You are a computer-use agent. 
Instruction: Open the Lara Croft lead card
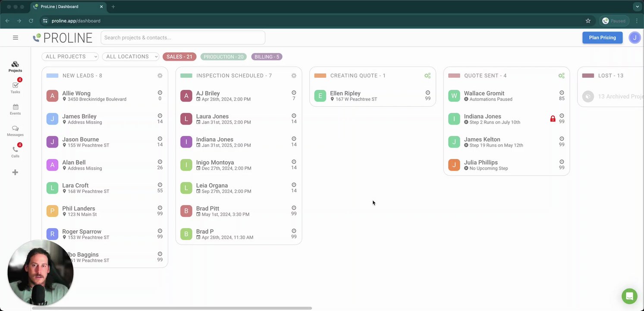(x=105, y=188)
